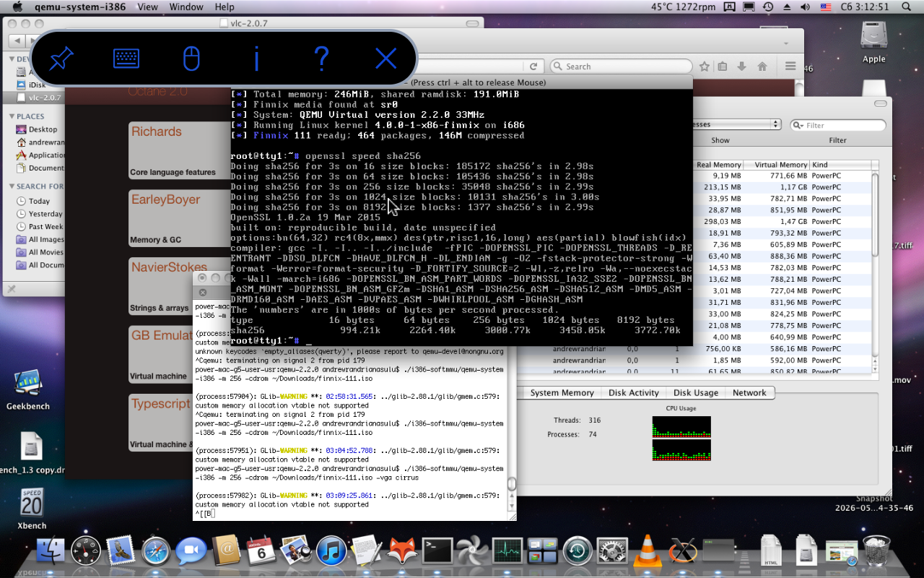The image size is (924, 578).
Task: Select the mouse icon in the overlay toolbar
Action: (x=191, y=58)
